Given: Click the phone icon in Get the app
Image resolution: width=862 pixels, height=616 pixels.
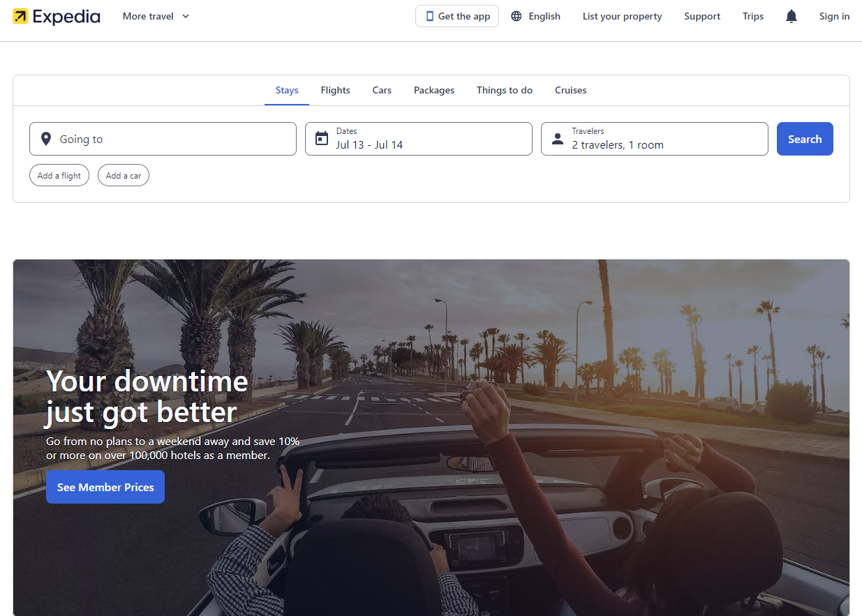Looking at the screenshot, I should (x=430, y=17).
